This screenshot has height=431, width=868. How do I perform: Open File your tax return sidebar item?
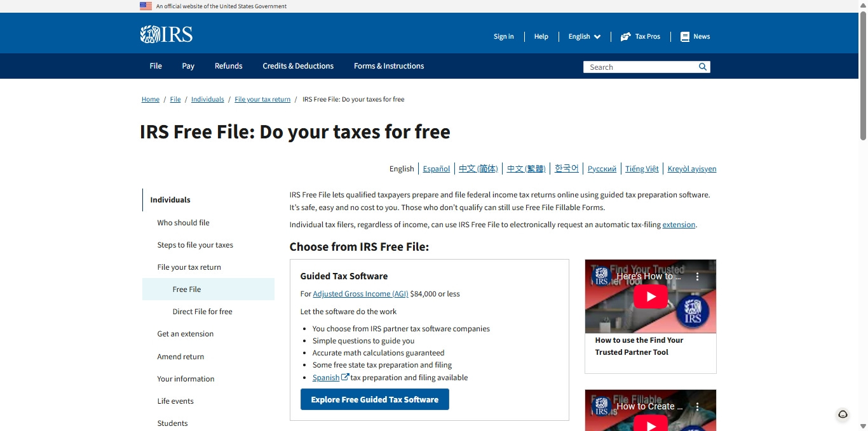click(189, 267)
